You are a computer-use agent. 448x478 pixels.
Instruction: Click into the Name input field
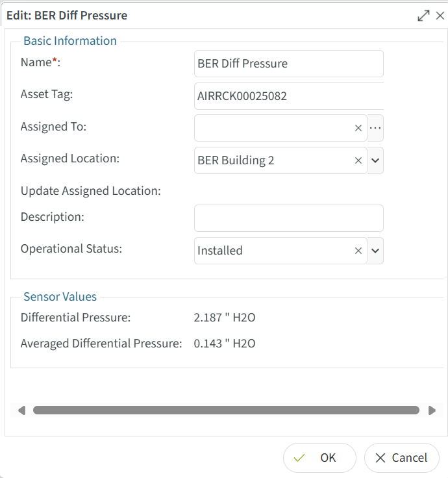click(x=288, y=64)
